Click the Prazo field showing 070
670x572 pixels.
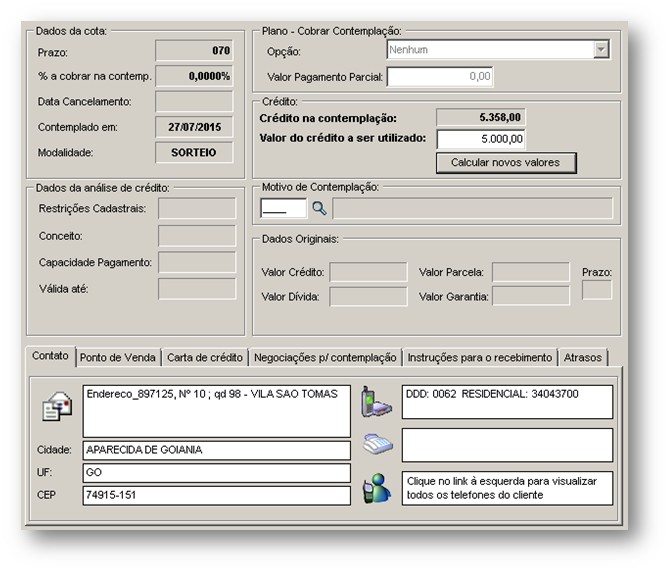click(x=194, y=51)
